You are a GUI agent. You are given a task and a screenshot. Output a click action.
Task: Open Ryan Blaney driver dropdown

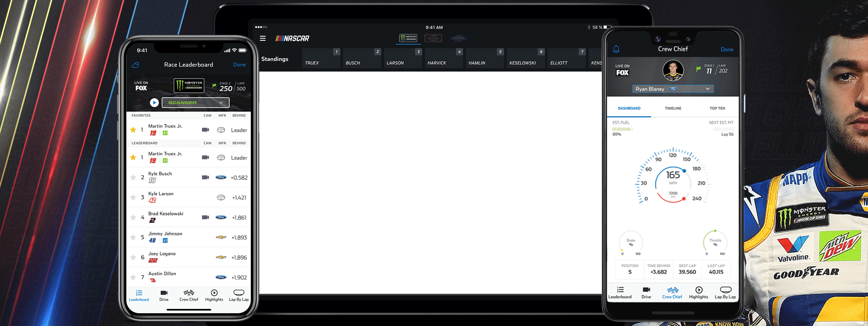point(673,89)
